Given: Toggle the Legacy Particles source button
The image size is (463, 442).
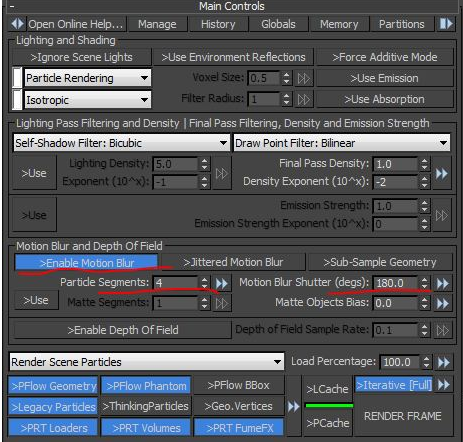Looking at the screenshot, I should click(x=53, y=407).
